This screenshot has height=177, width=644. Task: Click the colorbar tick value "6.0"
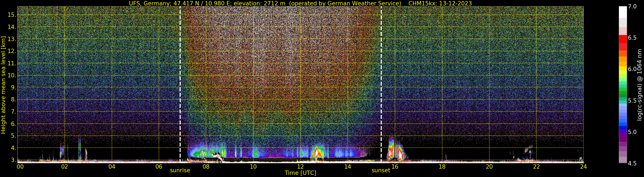click(x=632, y=69)
